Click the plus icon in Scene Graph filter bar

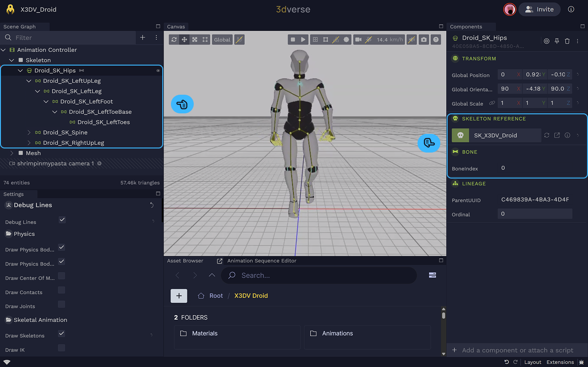point(143,38)
